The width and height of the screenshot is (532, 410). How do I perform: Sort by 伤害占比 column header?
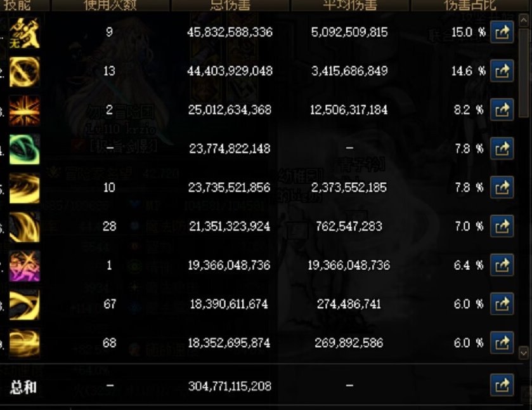click(x=470, y=5)
